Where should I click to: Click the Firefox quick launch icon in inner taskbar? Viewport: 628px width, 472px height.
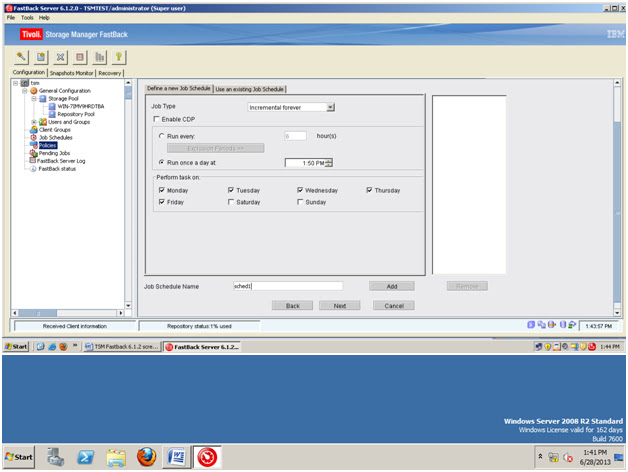coord(63,347)
